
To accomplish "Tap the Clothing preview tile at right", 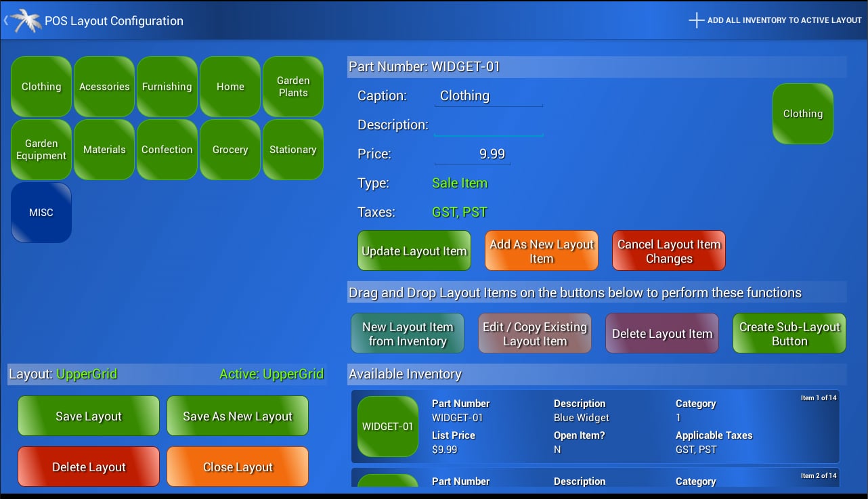I will click(803, 114).
